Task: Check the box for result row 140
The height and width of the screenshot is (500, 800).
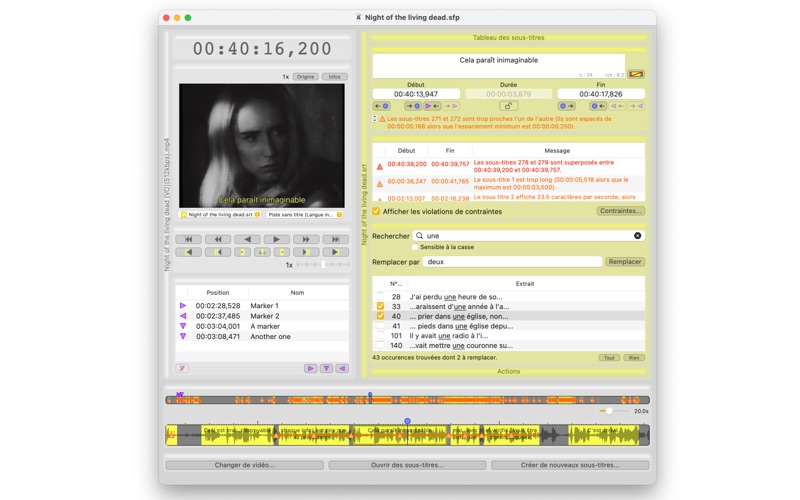Action: [380, 345]
